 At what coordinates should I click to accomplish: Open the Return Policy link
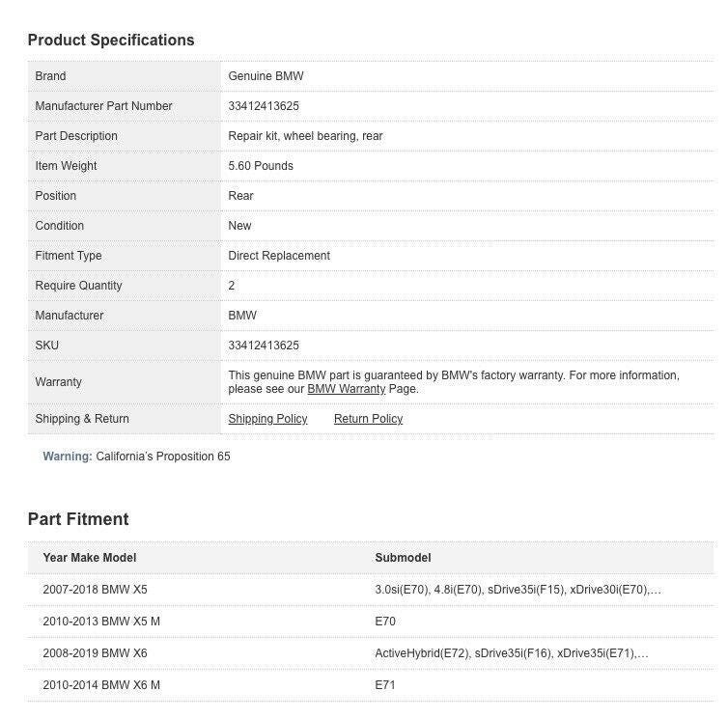(368, 419)
